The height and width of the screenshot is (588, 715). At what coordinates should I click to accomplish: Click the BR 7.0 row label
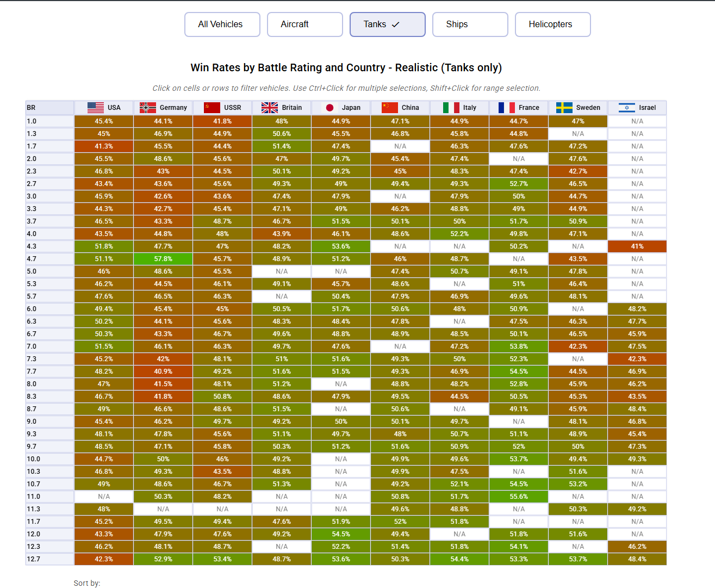[x=50, y=346]
